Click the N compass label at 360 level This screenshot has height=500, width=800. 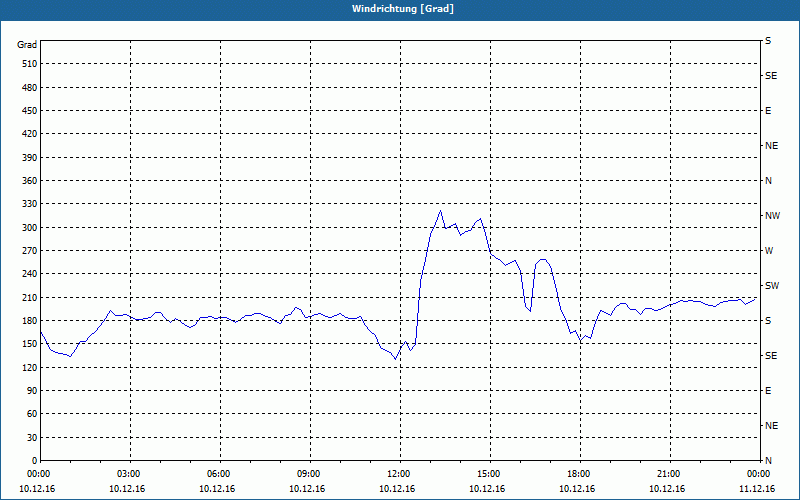pos(768,181)
